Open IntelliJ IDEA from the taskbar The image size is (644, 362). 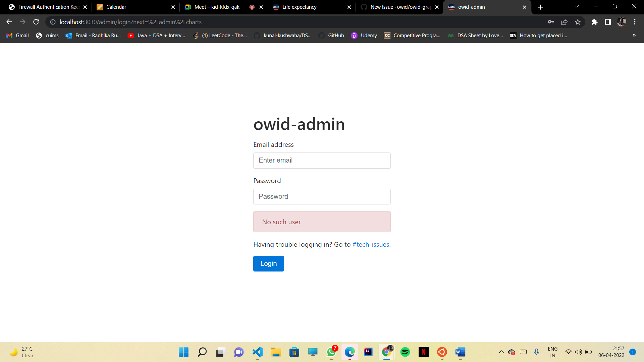368,352
